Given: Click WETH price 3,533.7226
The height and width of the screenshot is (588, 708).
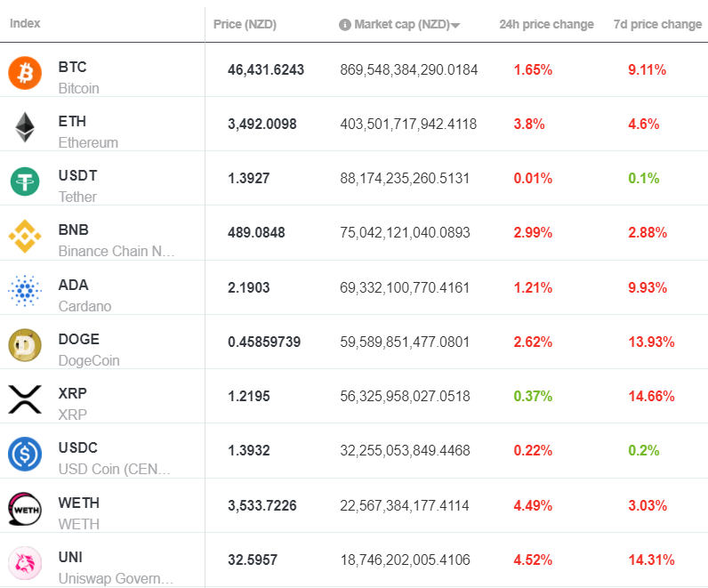Looking at the screenshot, I should tap(261, 505).
